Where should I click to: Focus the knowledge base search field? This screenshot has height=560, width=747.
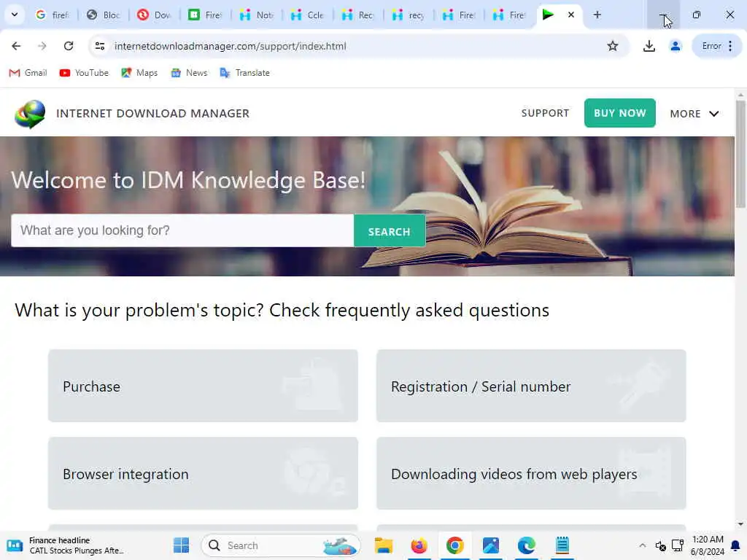tap(182, 230)
